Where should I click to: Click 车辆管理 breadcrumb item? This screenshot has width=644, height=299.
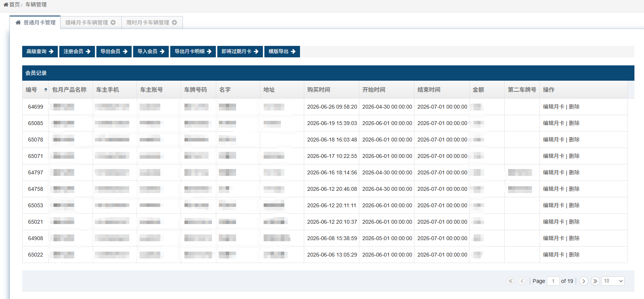click(36, 5)
